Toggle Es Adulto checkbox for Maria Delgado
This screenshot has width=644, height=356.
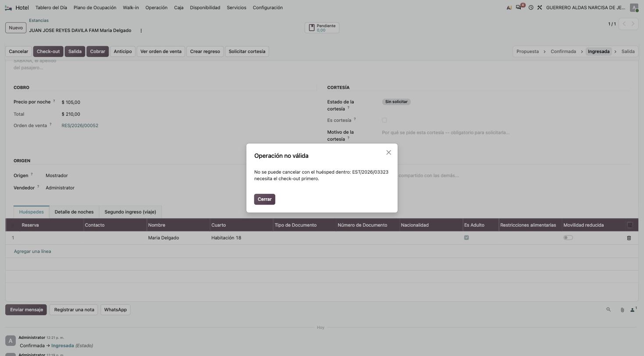(x=466, y=238)
